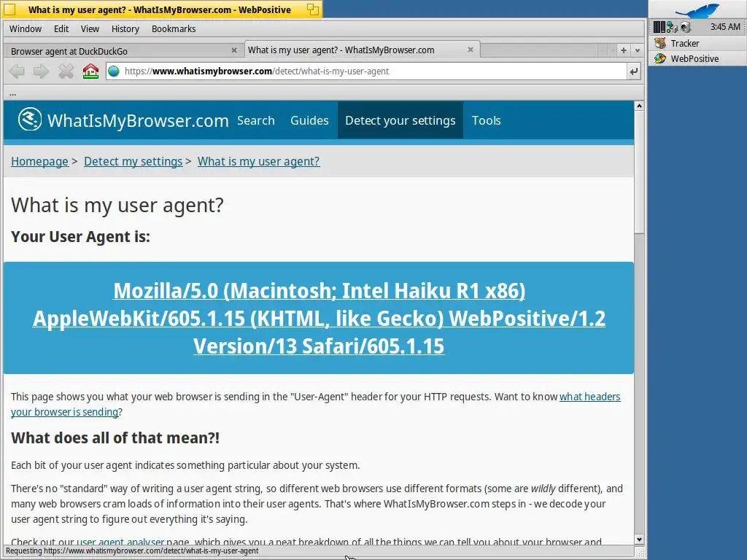Open the View menu
747x560 pixels.
90,28
